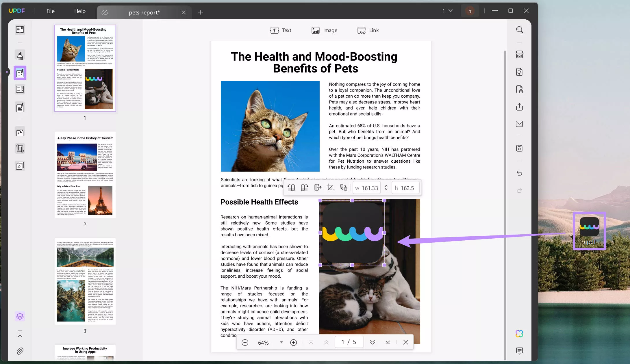Click the document share/export icon
The height and width of the screenshot is (364, 630).
pos(519,107)
